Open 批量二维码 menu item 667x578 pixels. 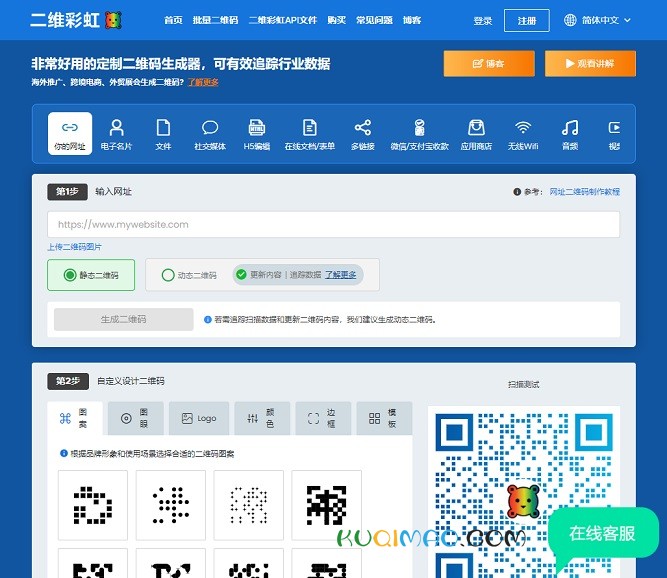[x=215, y=20]
